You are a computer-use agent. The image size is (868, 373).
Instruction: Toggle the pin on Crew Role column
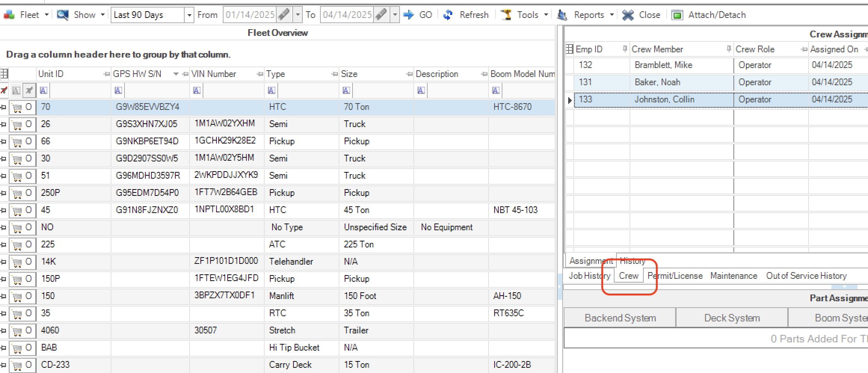[x=804, y=49]
